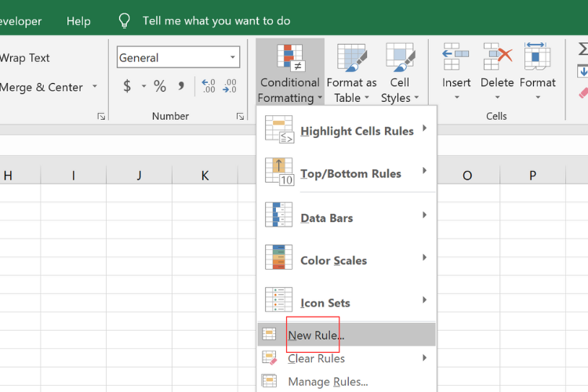The width and height of the screenshot is (588, 392).
Task: Expand Top/Bottom Rules submenu arrow
Action: [424, 171]
